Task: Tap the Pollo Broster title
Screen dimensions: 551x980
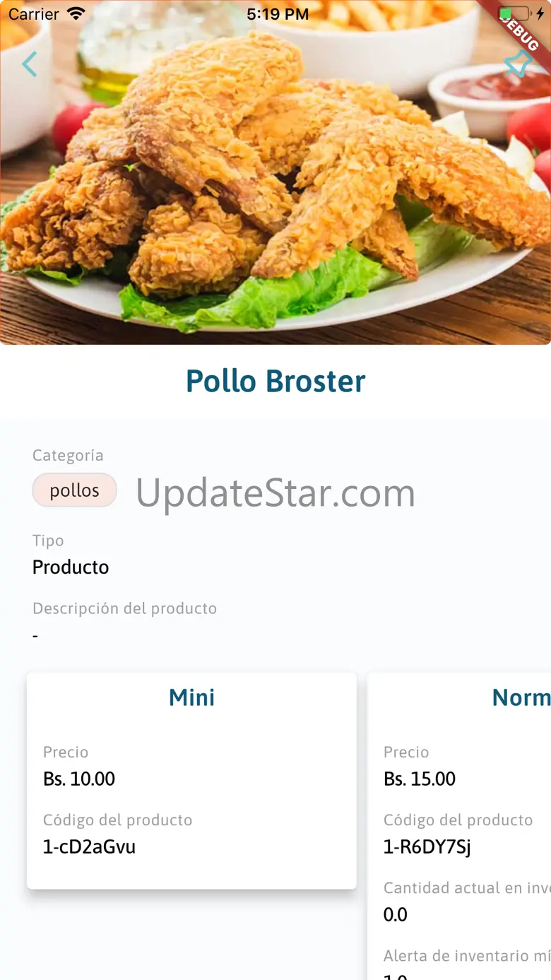Action: [275, 382]
